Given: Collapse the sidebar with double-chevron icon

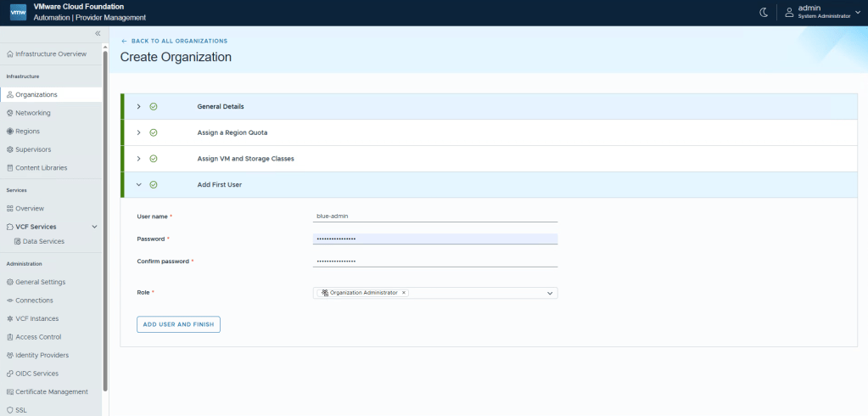Looking at the screenshot, I should pos(98,33).
